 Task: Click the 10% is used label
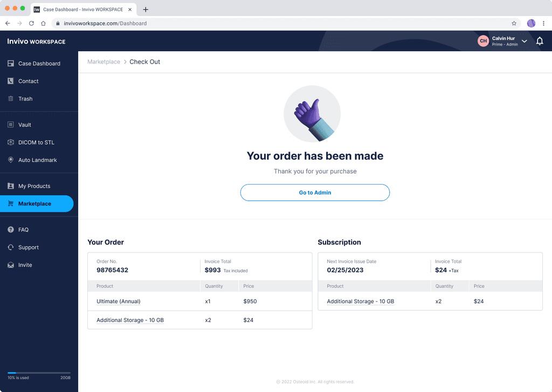18,377
